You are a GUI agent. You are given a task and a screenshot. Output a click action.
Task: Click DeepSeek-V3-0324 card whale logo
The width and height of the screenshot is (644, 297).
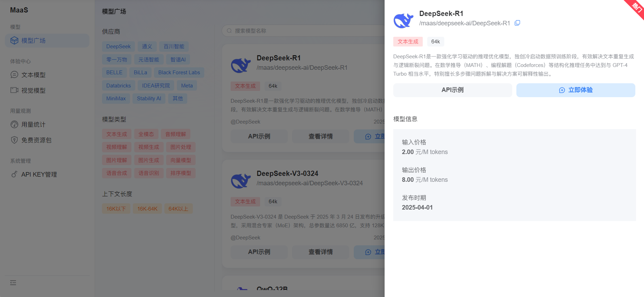[241, 180]
